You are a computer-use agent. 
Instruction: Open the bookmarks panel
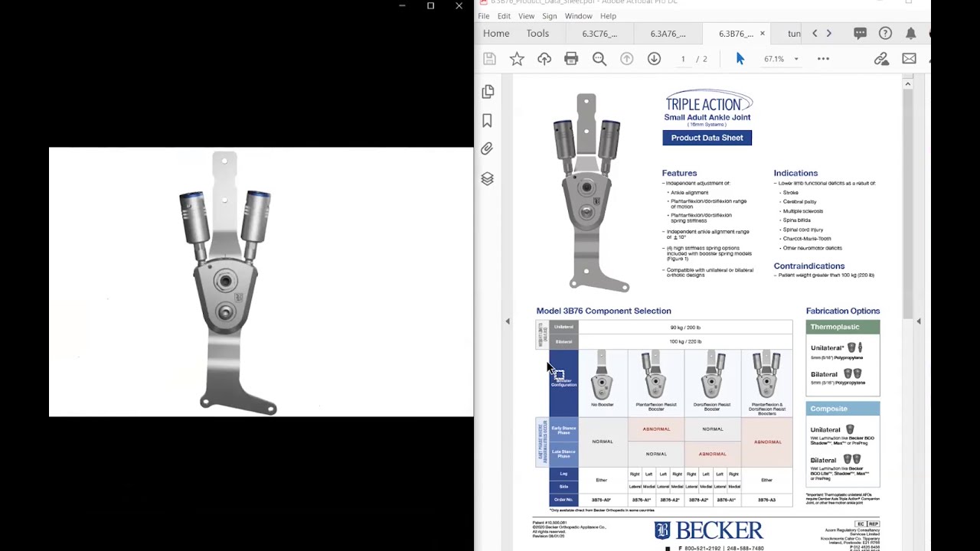(x=487, y=121)
